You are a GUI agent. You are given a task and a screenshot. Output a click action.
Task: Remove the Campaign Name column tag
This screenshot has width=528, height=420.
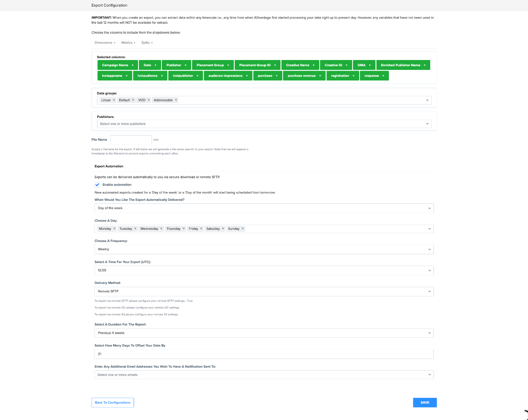click(x=133, y=65)
